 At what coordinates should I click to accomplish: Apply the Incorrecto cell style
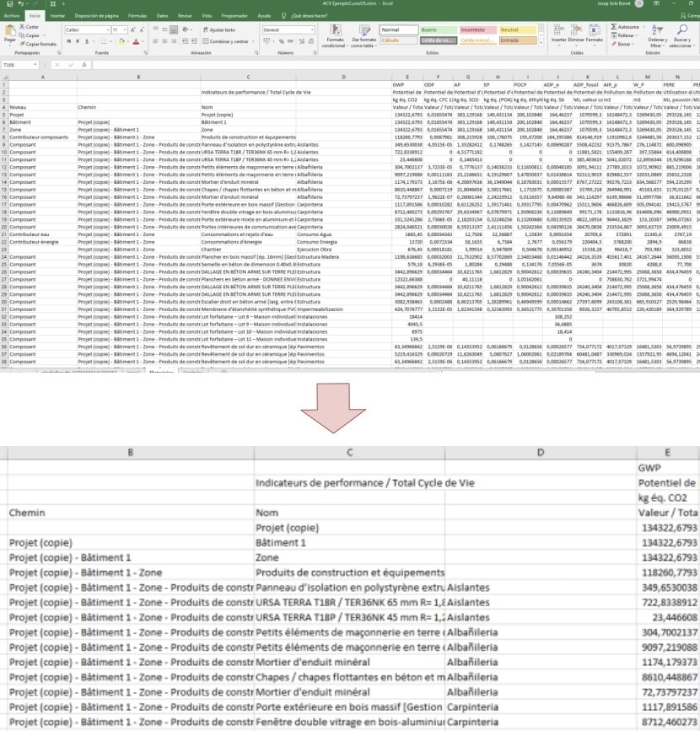click(x=477, y=30)
